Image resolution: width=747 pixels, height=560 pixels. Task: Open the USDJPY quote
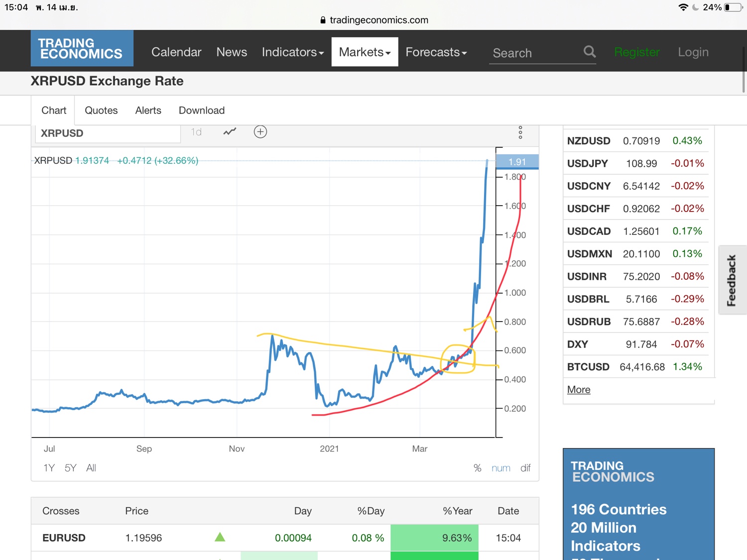[x=588, y=163]
